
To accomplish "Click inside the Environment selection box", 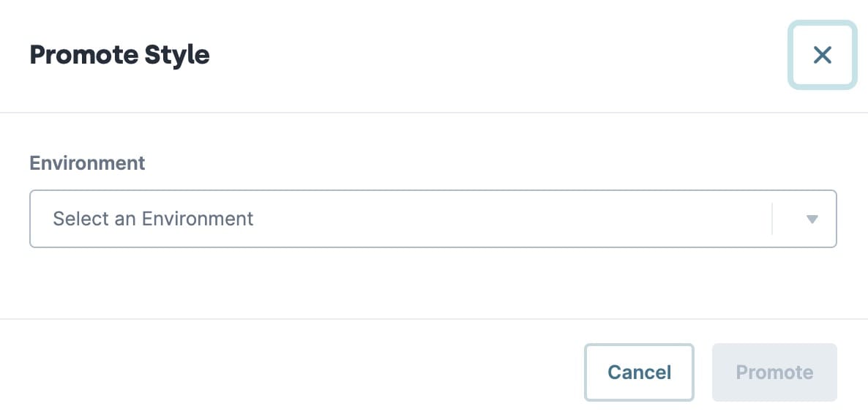I will tap(433, 219).
